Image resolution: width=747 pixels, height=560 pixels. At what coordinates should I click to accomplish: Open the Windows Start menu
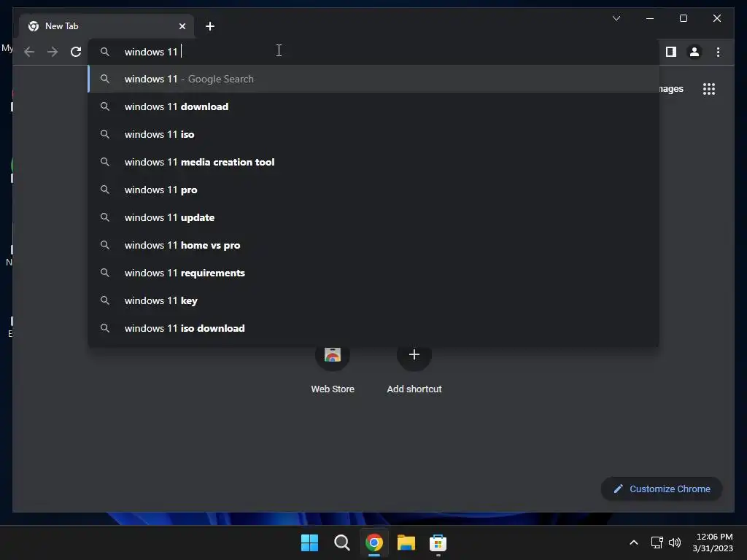(x=309, y=542)
